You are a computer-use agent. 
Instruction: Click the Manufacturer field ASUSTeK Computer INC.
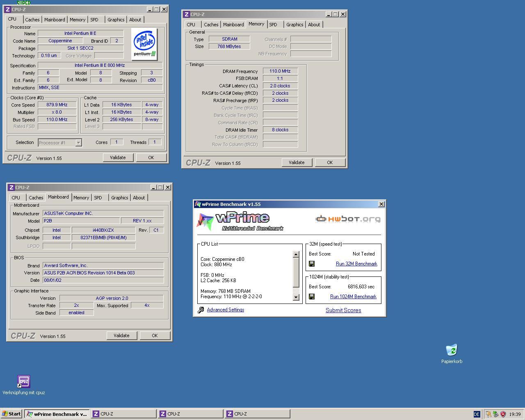[x=103, y=213]
